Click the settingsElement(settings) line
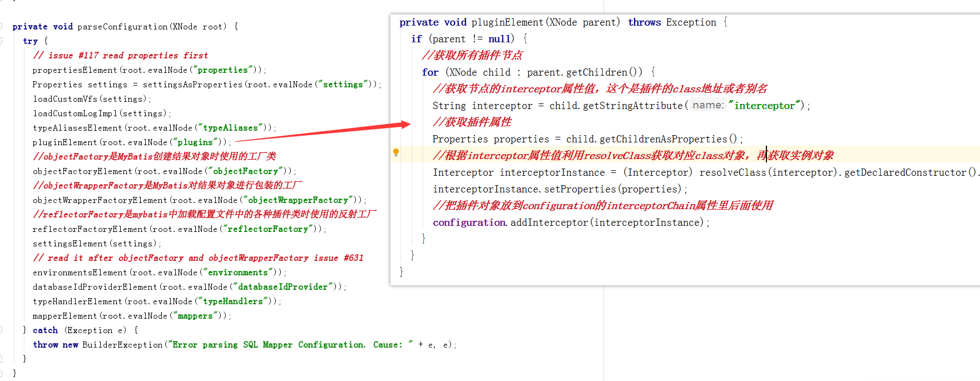Screen dimensions: 980x381 coord(97,244)
